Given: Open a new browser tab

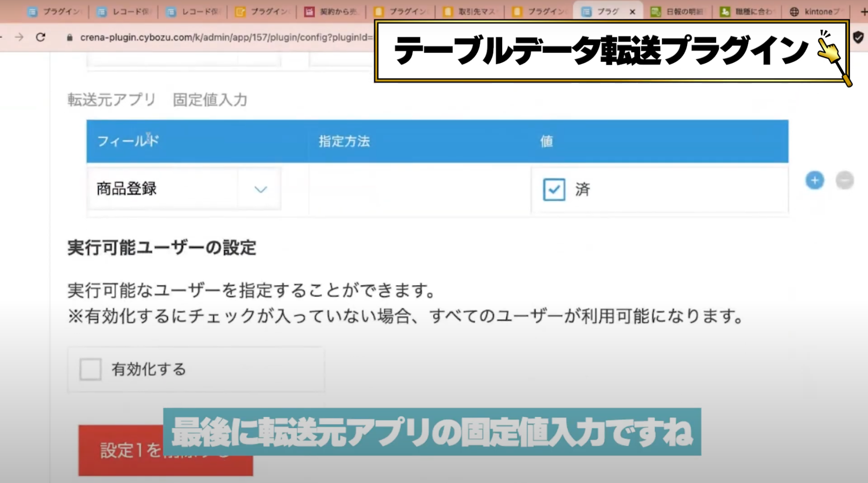Looking at the screenshot, I should (863, 12).
